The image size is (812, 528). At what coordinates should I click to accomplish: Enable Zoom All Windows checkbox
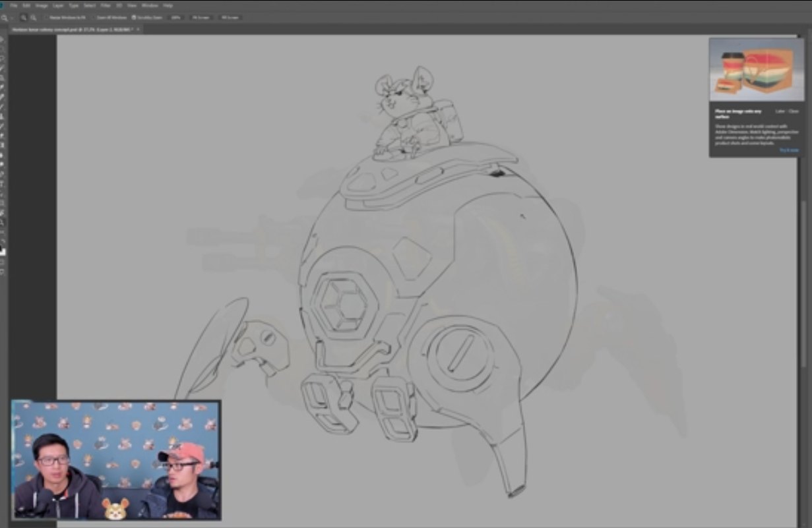coord(94,17)
